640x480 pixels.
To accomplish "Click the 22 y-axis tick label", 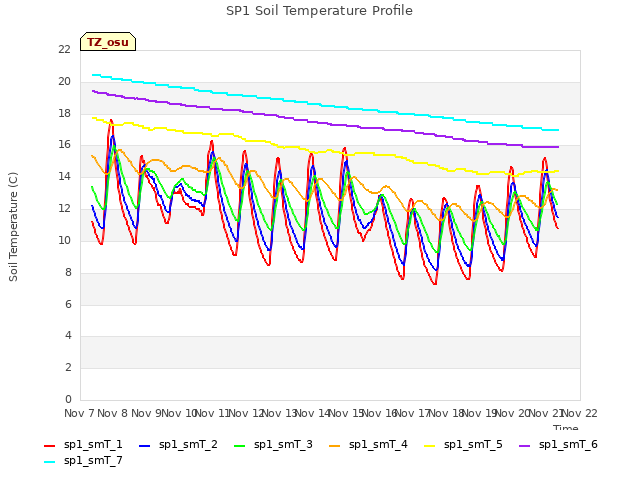I will tap(64, 49).
